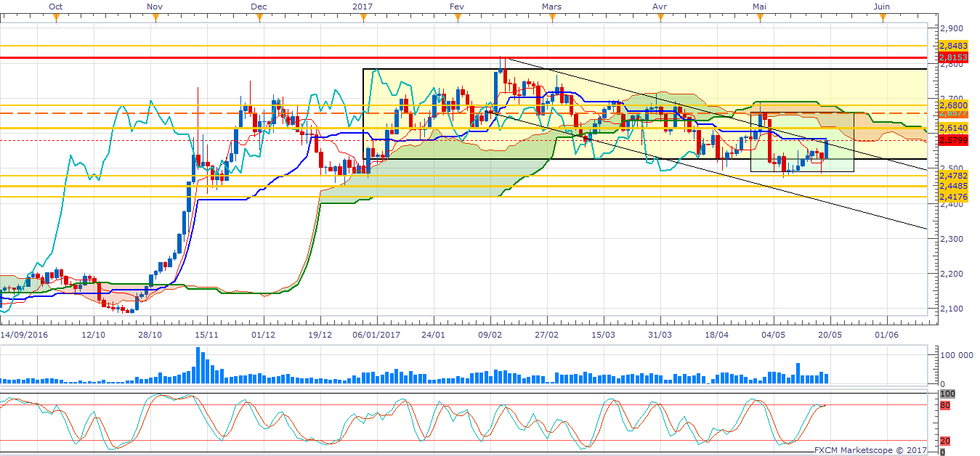The width and height of the screenshot is (980, 456).
Task: Select the 2,6800 price level label
Action: (953, 105)
